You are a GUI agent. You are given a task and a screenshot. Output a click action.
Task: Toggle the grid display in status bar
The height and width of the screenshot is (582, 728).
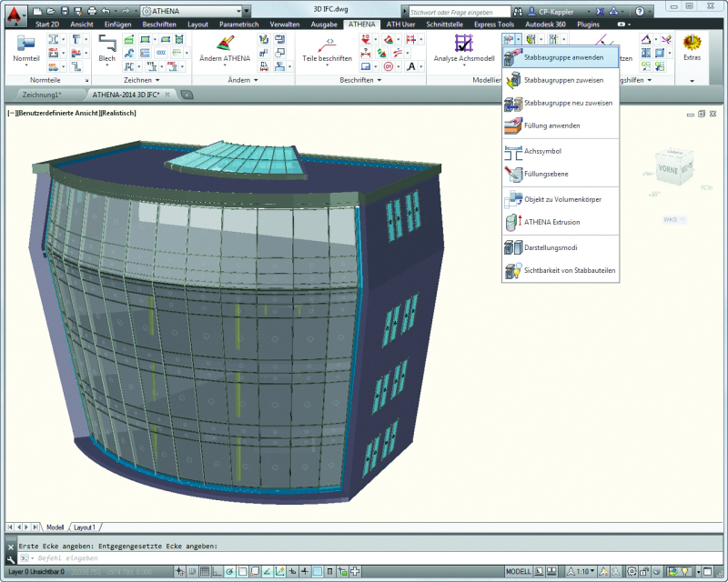point(206,572)
